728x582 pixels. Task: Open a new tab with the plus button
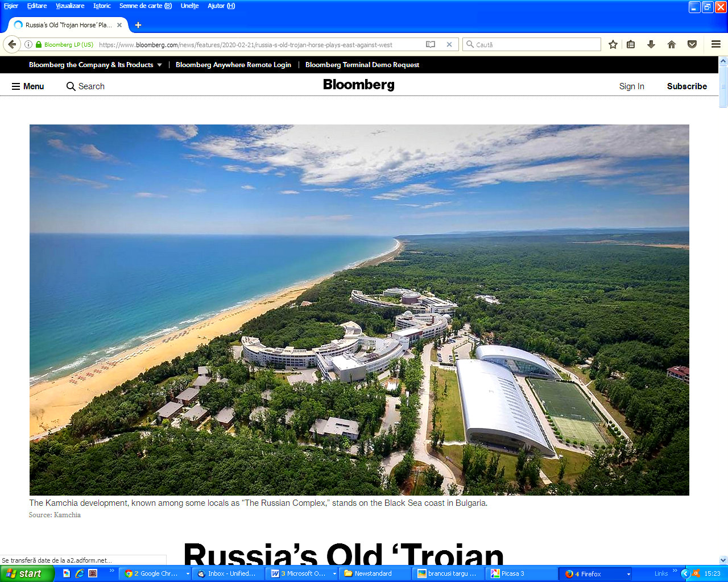138,25
